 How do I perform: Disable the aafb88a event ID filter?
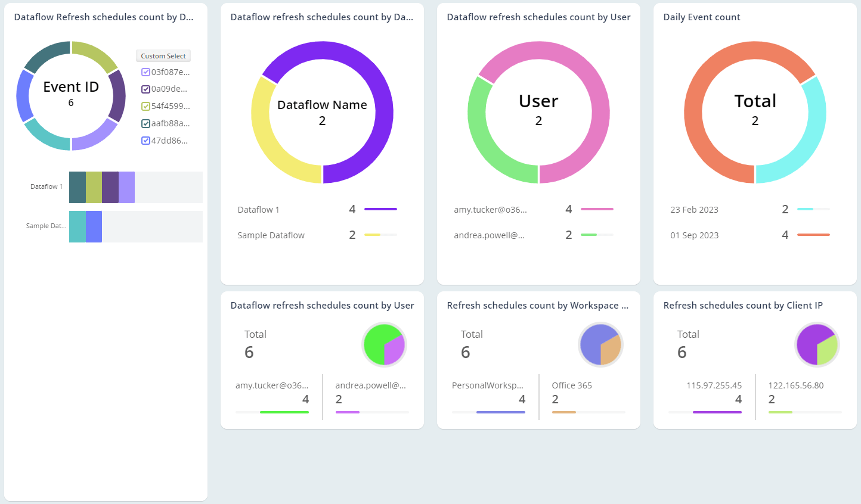tap(145, 123)
